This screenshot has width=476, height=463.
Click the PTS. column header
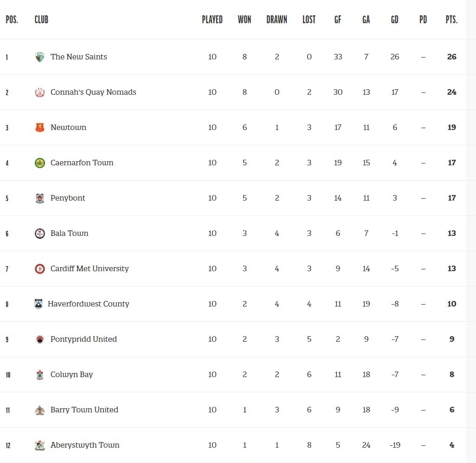451,20
